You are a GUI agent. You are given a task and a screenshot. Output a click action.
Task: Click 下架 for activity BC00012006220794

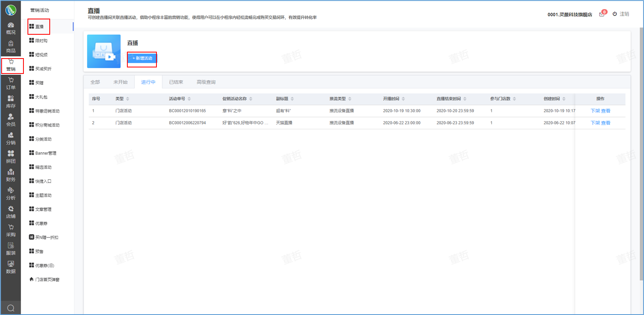point(595,123)
